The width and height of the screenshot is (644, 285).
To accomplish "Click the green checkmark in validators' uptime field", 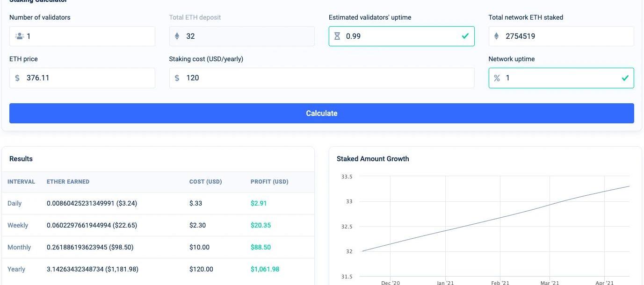I will [465, 36].
